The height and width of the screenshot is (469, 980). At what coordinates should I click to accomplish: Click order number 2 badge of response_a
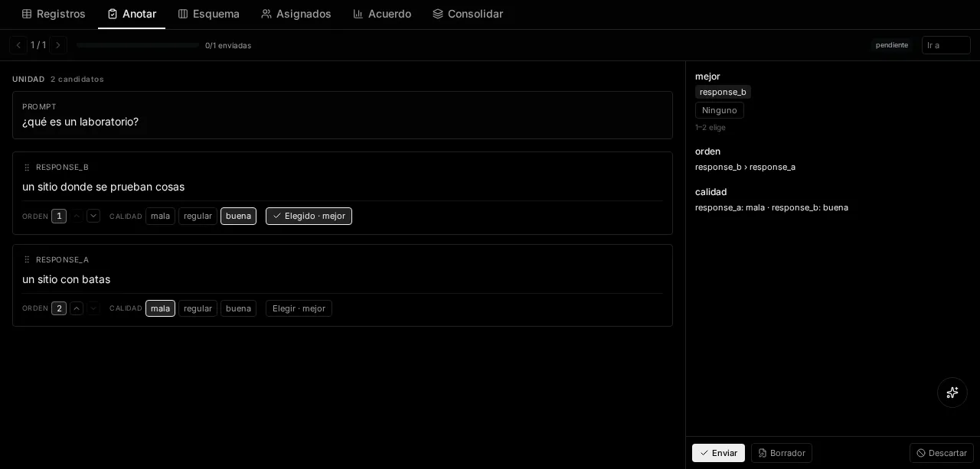click(59, 308)
